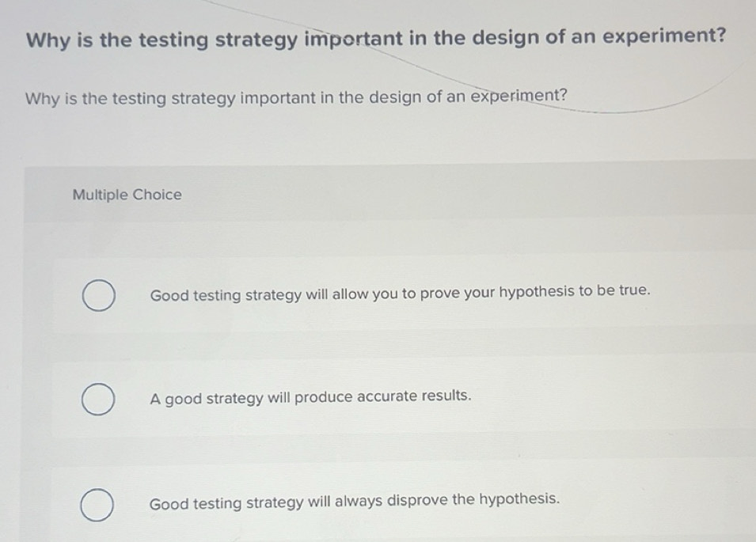Click the empty circle beside the middle answer

click(98, 399)
